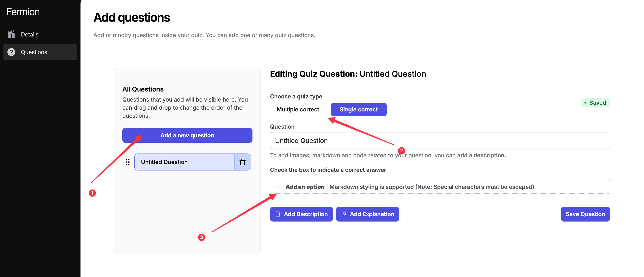Click the drag handle beside Untitled Question
The image size is (644, 277).
127,162
